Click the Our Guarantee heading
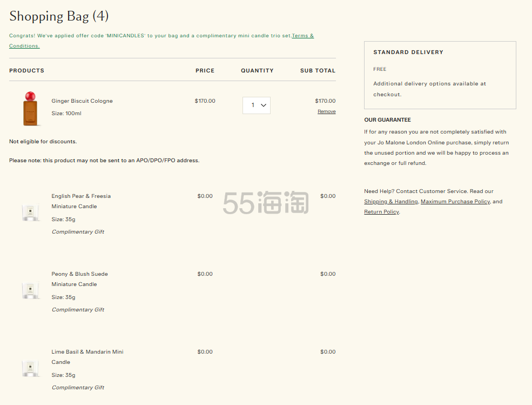 click(x=387, y=120)
